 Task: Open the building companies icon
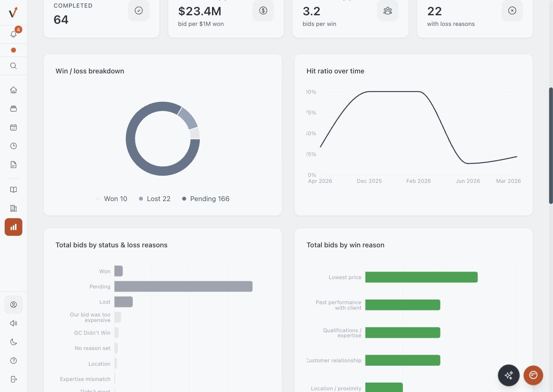pyautogui.click(x=14, y=208)
